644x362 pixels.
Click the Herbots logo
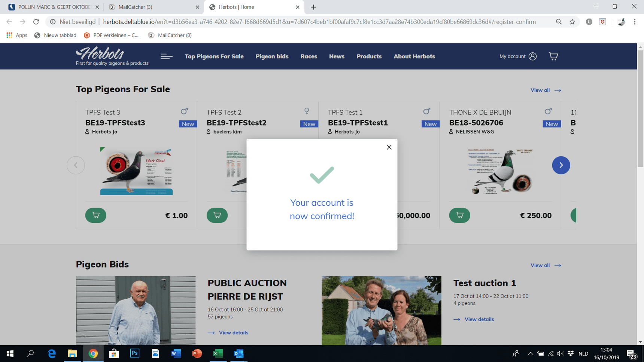(100, 54)
